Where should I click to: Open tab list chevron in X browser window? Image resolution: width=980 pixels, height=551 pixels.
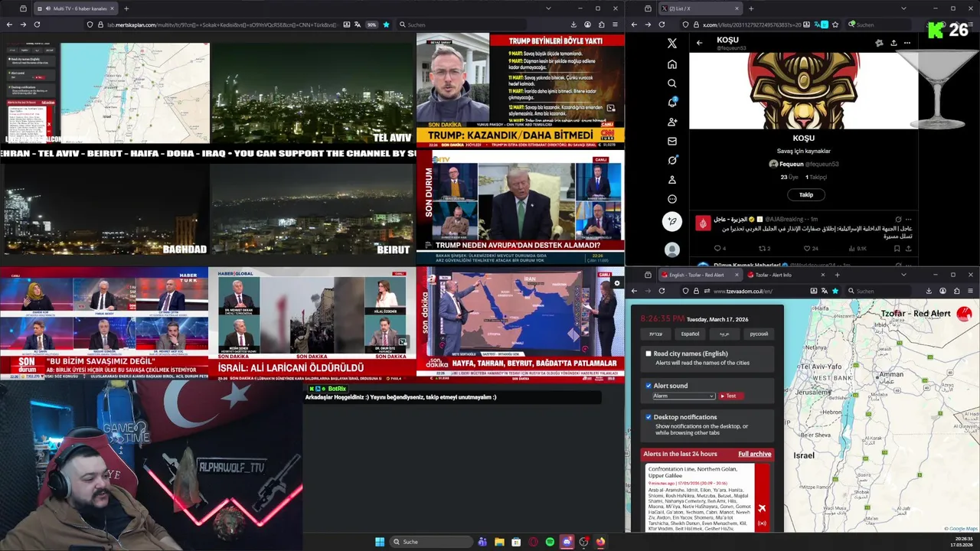[903, 8]
